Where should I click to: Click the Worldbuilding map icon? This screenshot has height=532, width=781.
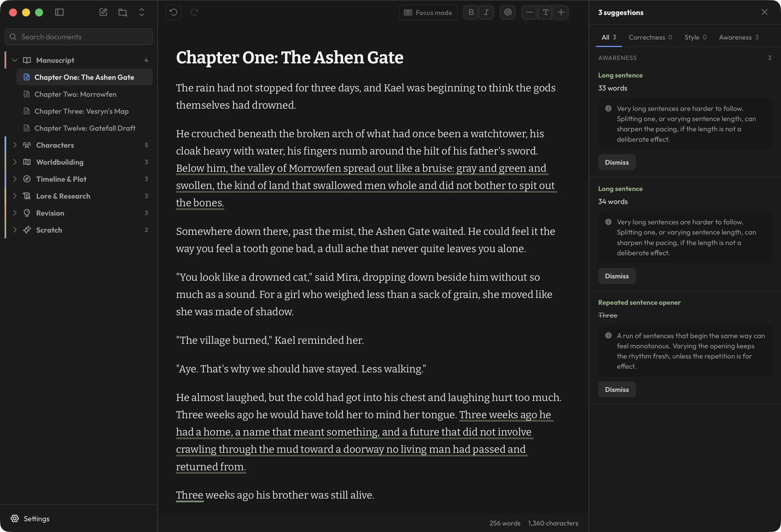(27, 162)
